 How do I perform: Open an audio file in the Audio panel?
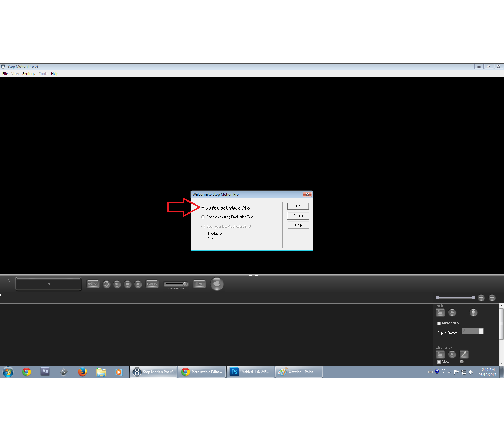(440, 312)
